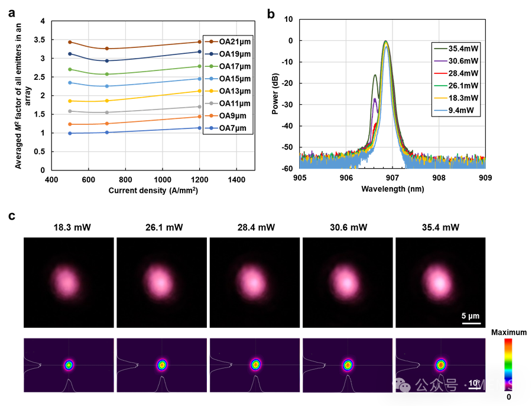Open the first far-field beam profile panel

coord(69,365)
